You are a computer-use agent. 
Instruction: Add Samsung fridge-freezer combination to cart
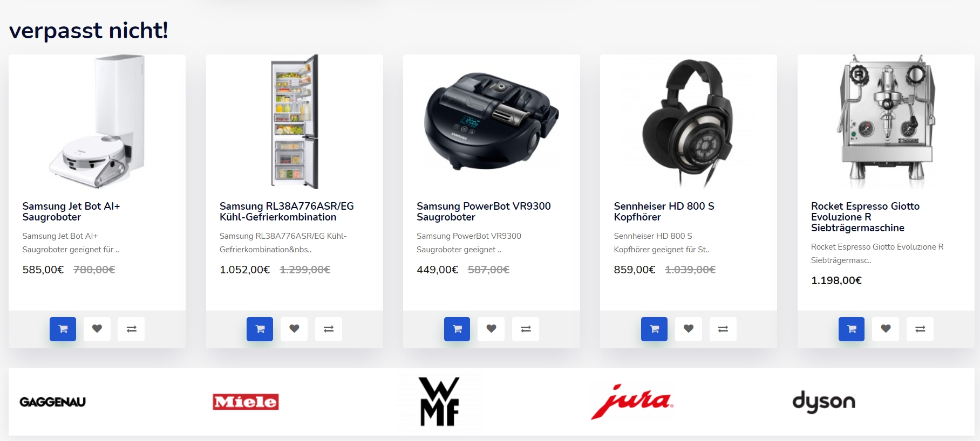click(x=260, y=329)
